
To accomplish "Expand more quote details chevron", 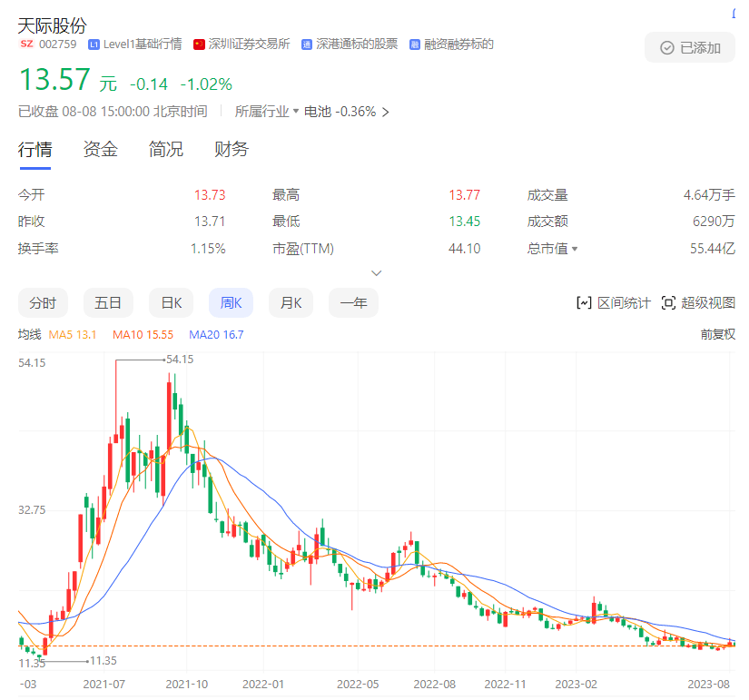I will 377,272.
